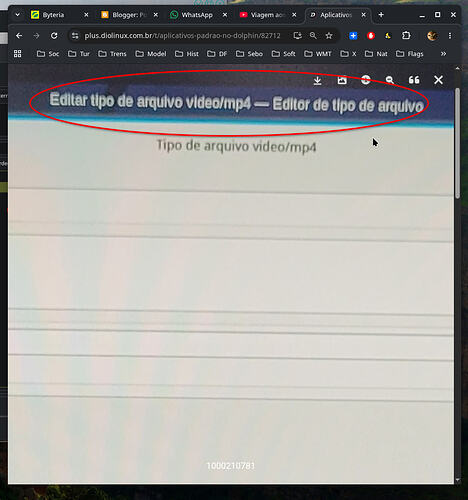This screenshot has height=500, width=468.
Task: Reload the current page
Action: coord(54,36)
